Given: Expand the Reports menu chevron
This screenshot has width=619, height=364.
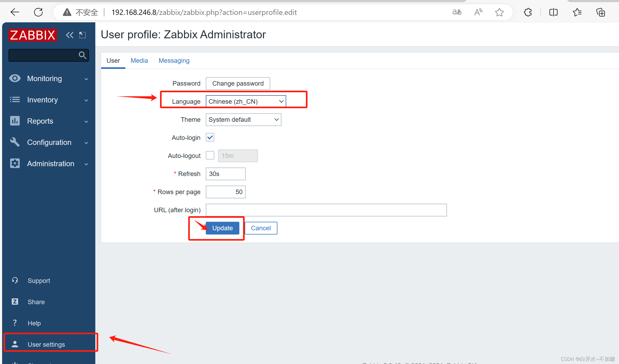Looking at the screenshot, I should pos(86,122).
